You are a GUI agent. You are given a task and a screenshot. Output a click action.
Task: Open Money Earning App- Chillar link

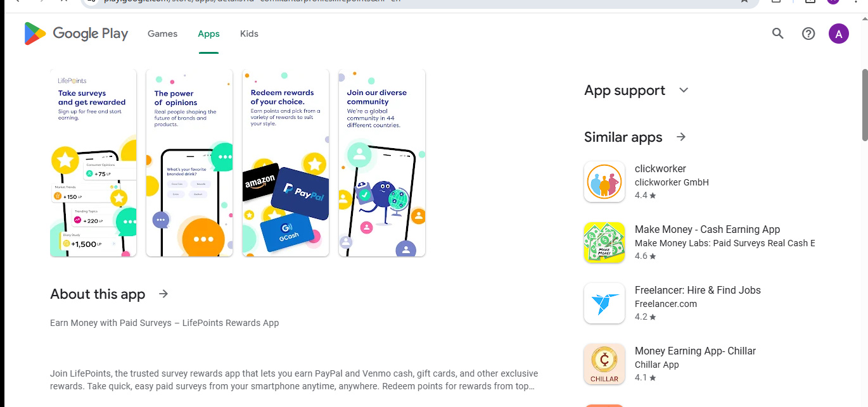tap(695, 351)
